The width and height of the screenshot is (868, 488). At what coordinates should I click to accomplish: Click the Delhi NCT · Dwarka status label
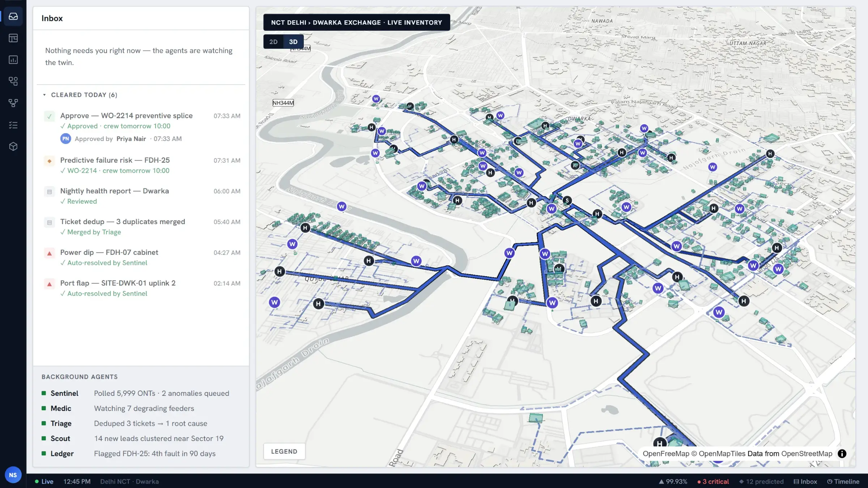[129, 481]
